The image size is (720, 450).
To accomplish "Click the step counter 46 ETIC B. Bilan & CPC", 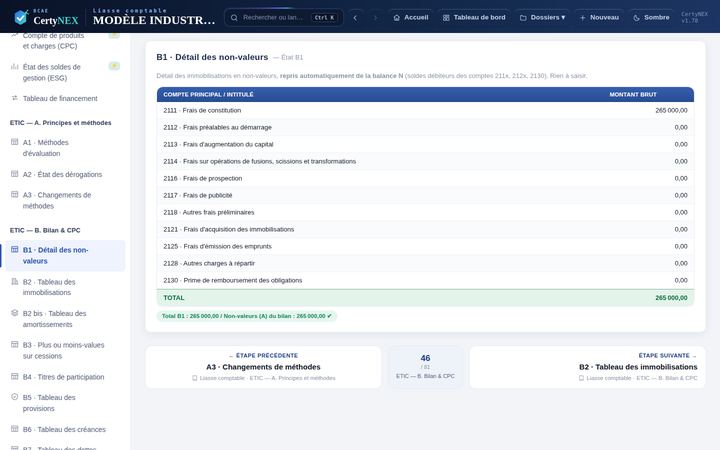I will [425, 367].
